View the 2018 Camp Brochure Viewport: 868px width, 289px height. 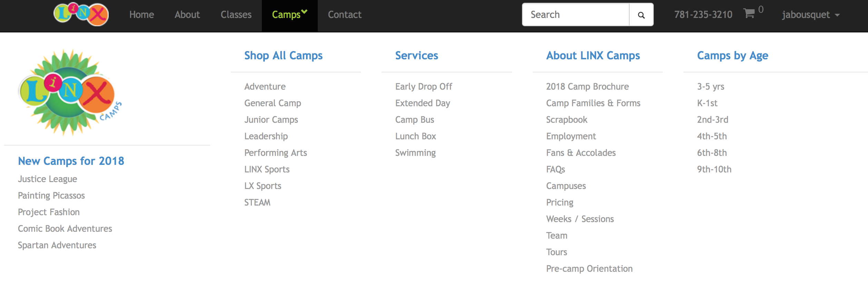coord(587,87)
